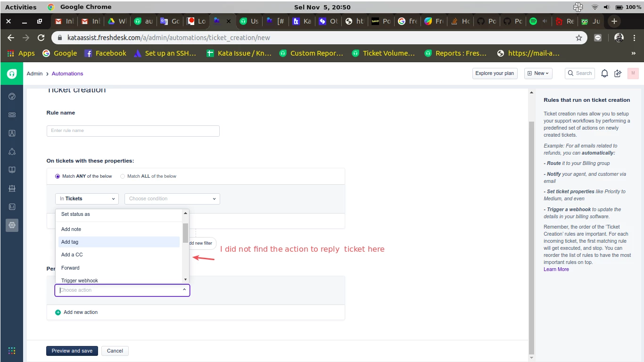644x362 pixels.
Task: Switch to the Google Drive tab
Action: [117, 21]
